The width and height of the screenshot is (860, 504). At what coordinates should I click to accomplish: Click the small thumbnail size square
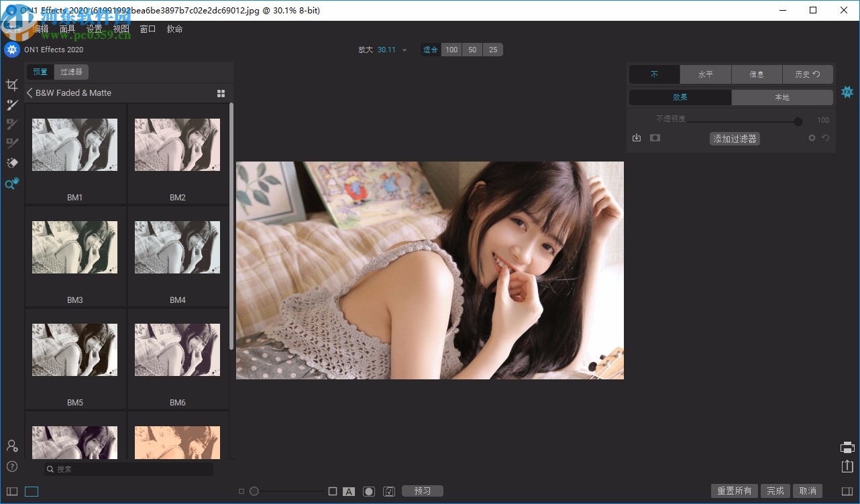pyautogui.click(x=241, y=491)
